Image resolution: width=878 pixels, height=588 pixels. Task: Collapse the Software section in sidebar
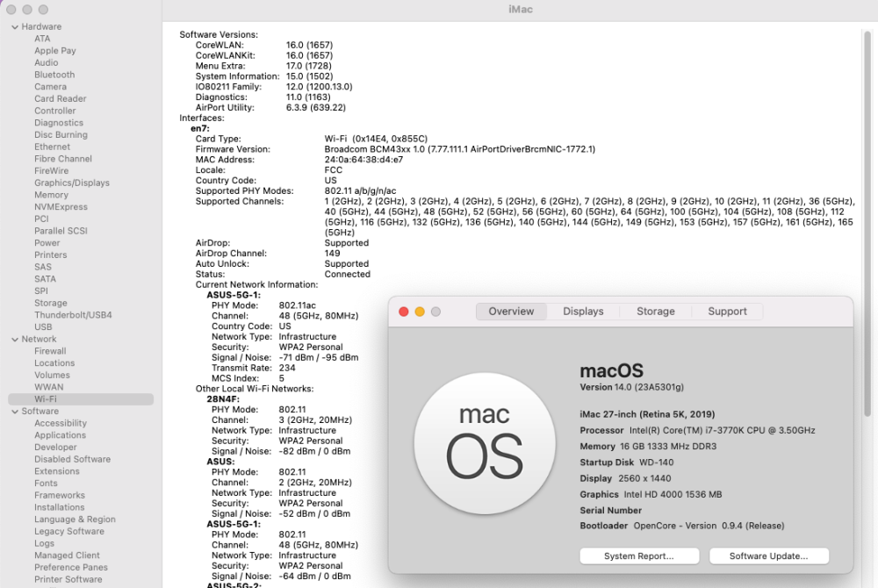point(15,412)
